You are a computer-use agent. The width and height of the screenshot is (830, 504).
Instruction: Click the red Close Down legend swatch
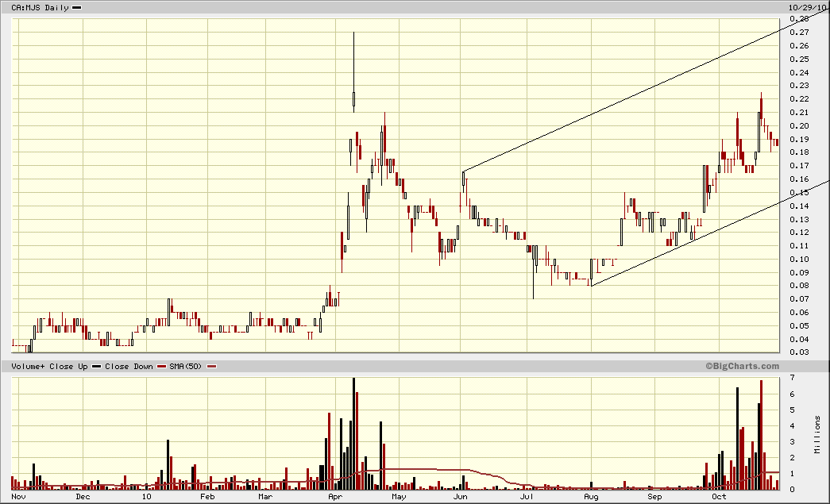click(x=161, y=366)
